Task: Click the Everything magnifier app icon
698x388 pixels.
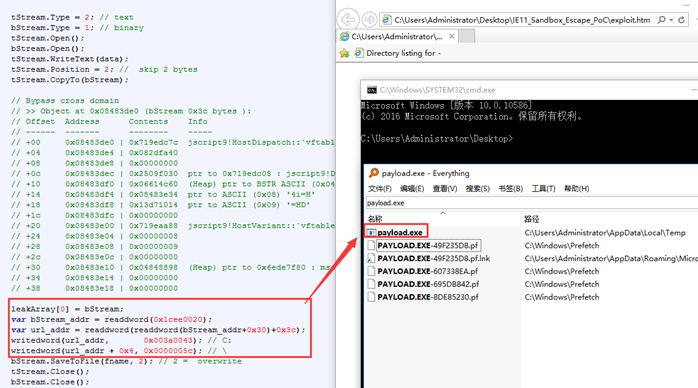Action: coord(373,173)
